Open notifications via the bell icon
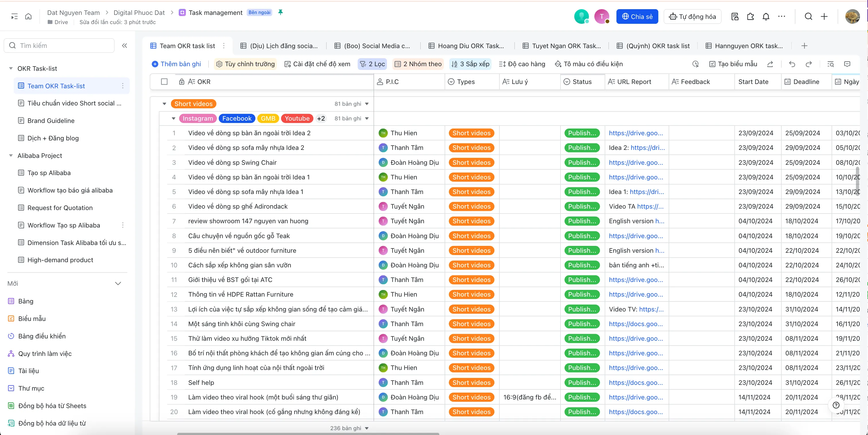868x435 pixels. point(766,16)
